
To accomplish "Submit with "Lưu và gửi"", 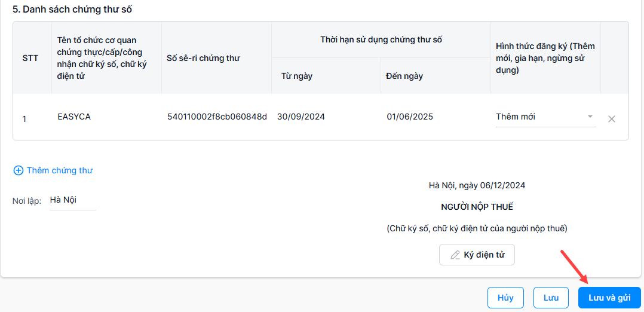I will pyautogui.click(x=609, y=298).
